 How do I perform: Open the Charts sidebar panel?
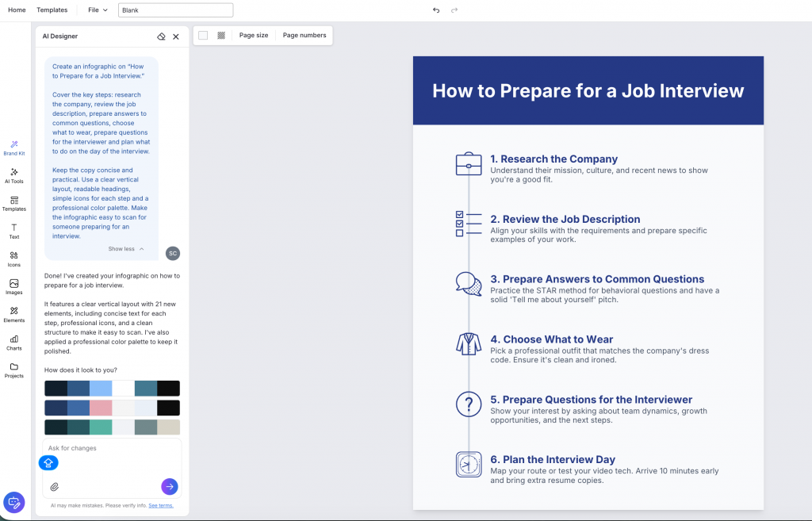pyautogui.click(x=14, y=343)
